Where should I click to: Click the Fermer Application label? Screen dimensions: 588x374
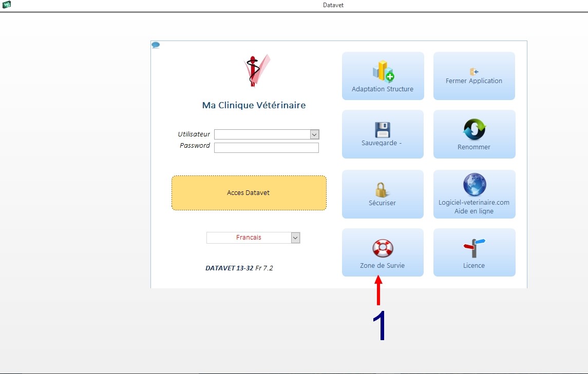click(473, 81)
